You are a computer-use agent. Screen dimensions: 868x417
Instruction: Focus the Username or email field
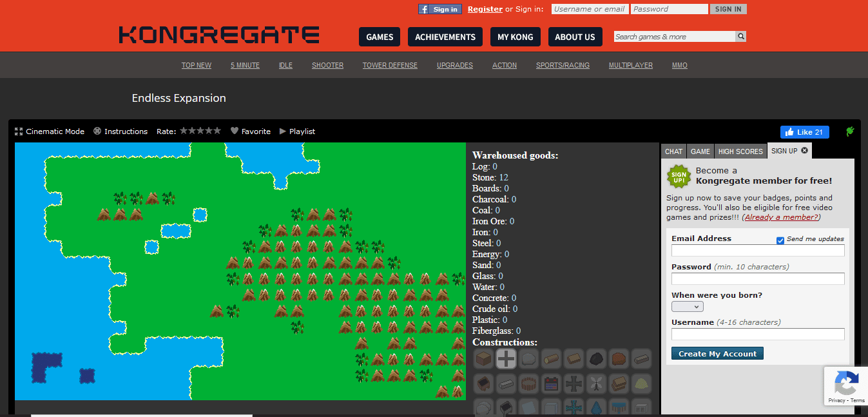[x=590, y=9]
